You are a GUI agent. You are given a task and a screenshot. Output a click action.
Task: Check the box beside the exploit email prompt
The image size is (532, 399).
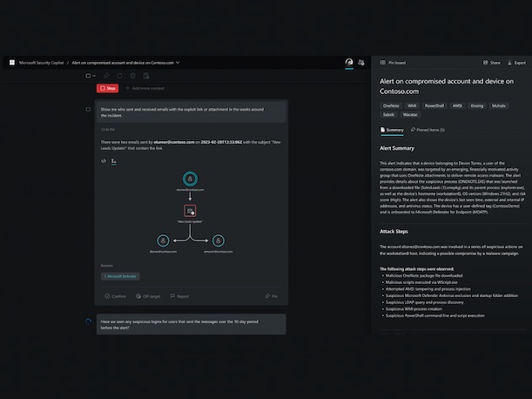pyautogui.click(x=88, y=109)
